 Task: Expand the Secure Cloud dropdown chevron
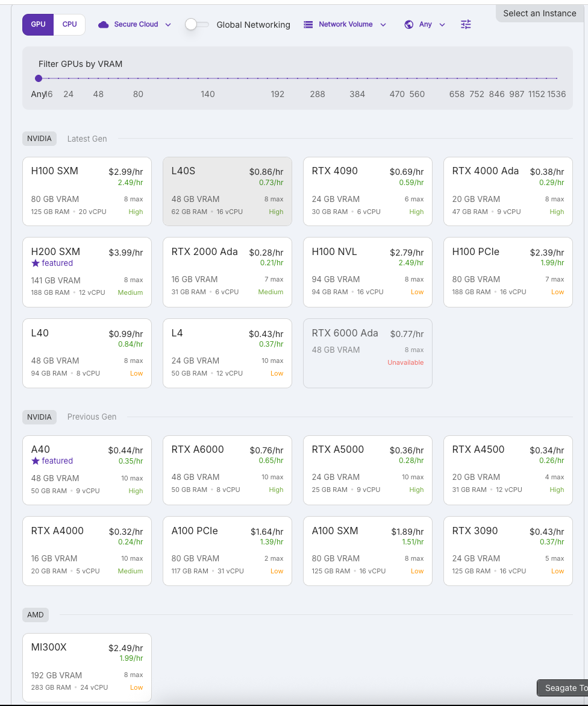[168, 25]
